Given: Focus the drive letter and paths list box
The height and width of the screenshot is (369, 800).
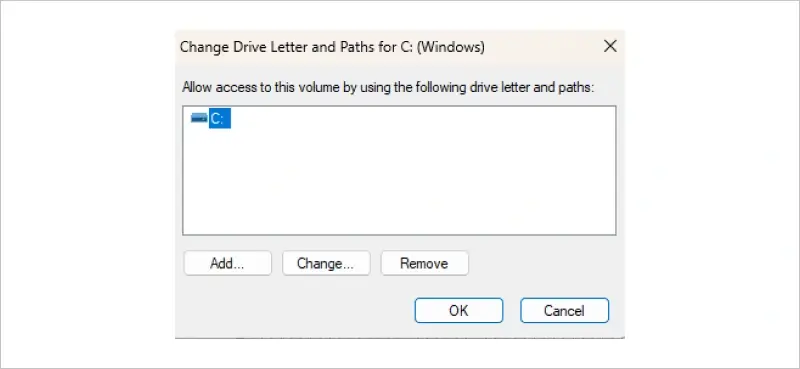Looking at the screenshot, I should click(399, 170).
